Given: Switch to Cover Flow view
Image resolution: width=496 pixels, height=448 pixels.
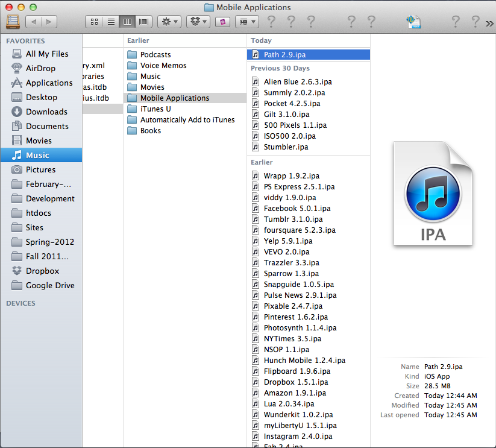Looking at the screenshot, I should point(143,22).
